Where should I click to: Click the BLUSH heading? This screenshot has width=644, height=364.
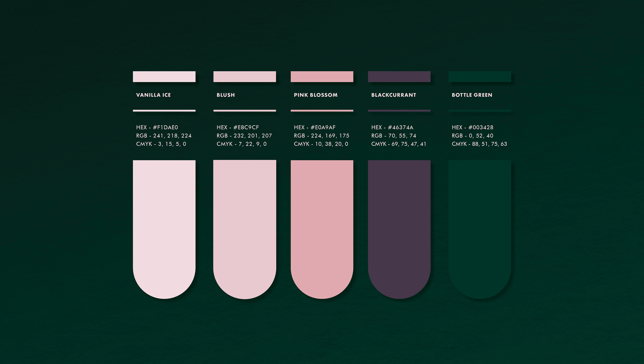point(226,95)
